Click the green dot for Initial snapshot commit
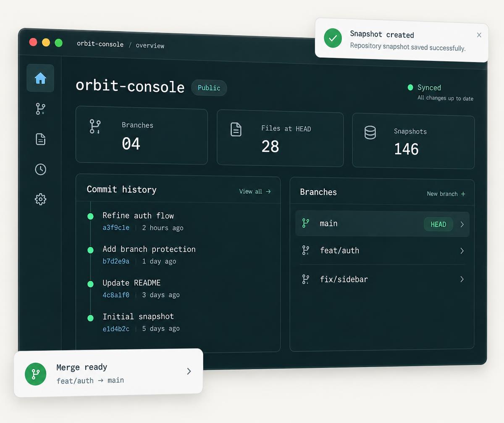 click(90, 318)
